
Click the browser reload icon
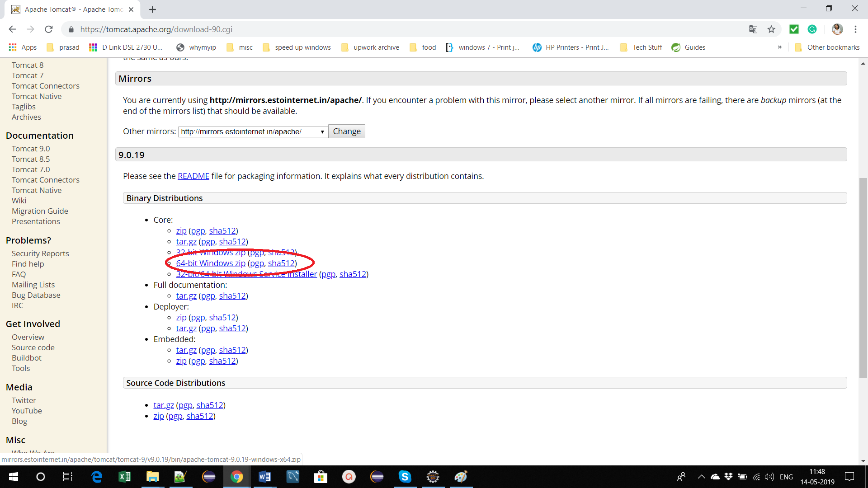[49, 29]
